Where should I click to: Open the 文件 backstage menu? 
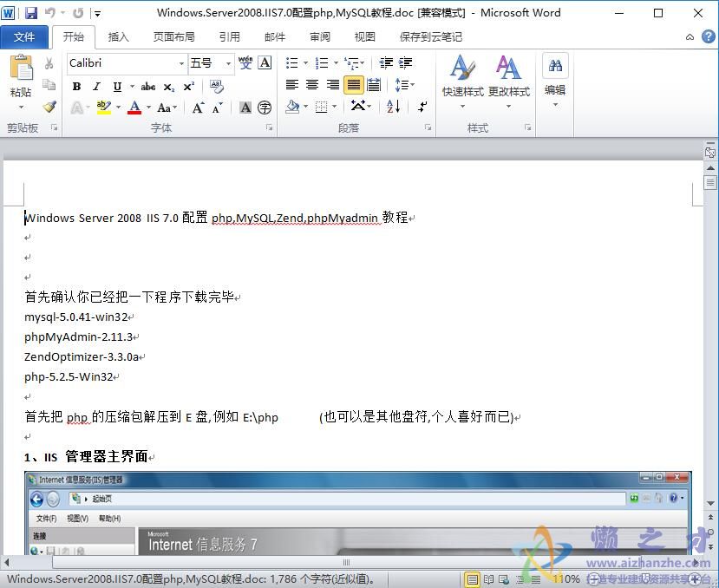pyautogui.click(x=25, y=36)
